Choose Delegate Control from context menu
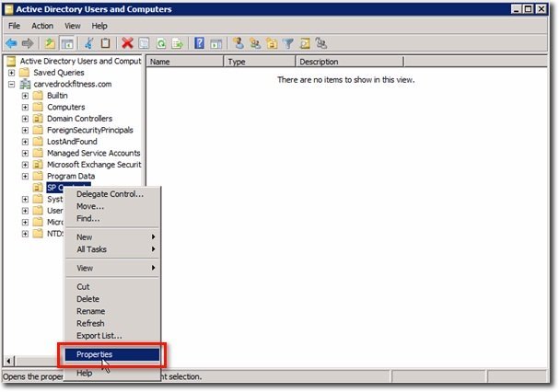 coord(112,194)
